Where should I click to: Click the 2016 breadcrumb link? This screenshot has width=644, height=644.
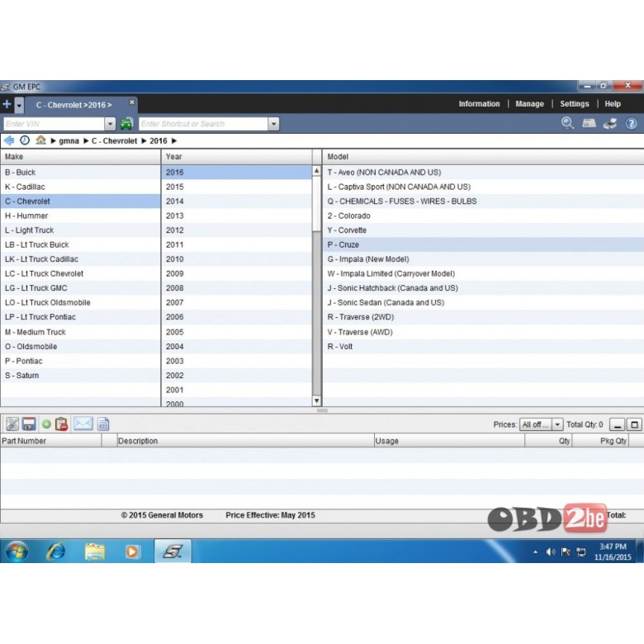pos(159,141)
